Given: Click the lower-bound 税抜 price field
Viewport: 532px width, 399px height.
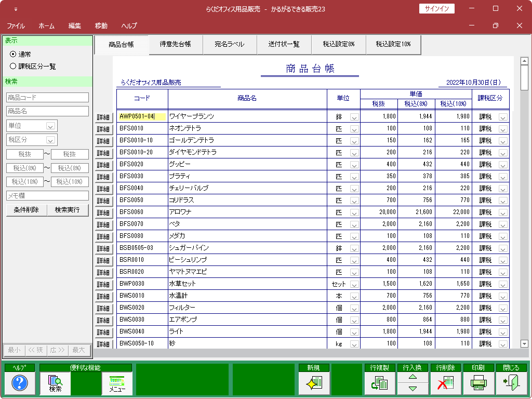Looking at the screenshot, I should pos(25,154).
